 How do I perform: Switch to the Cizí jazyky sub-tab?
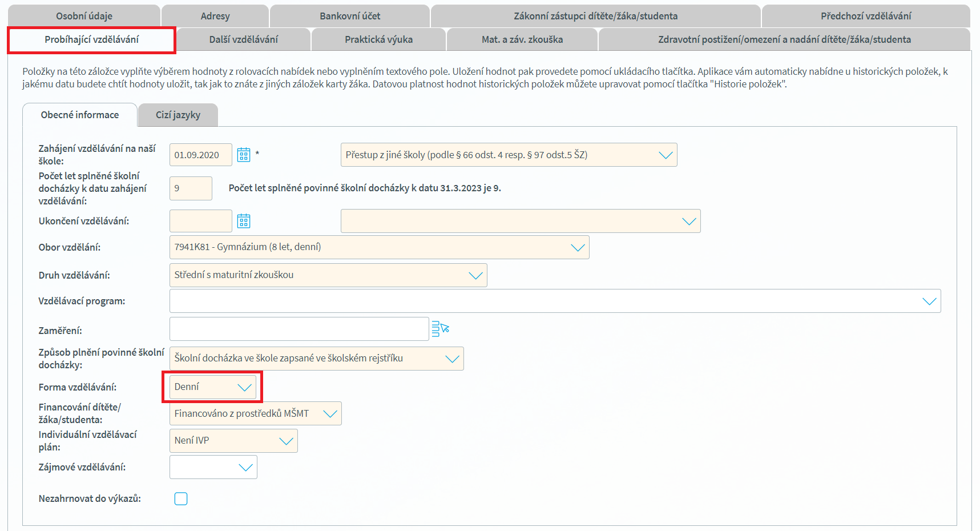pyautogui.click(x=178, y=115)
